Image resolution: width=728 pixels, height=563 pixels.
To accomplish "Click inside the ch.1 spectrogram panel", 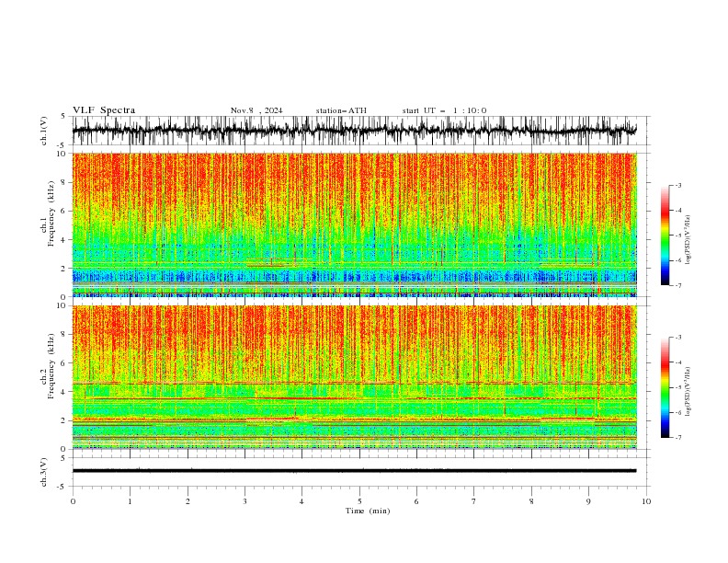I will click(x=355, y=224).
